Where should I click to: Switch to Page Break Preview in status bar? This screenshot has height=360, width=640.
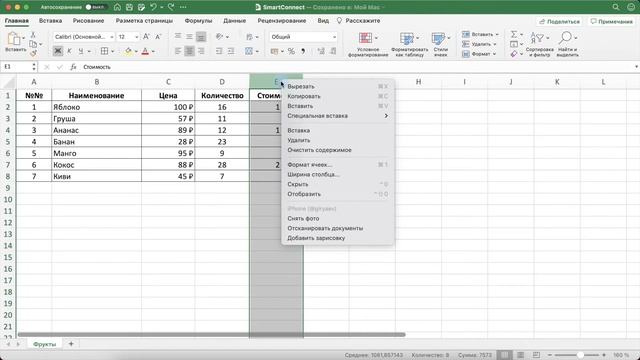pyautogui.click(x=536, y=355)
